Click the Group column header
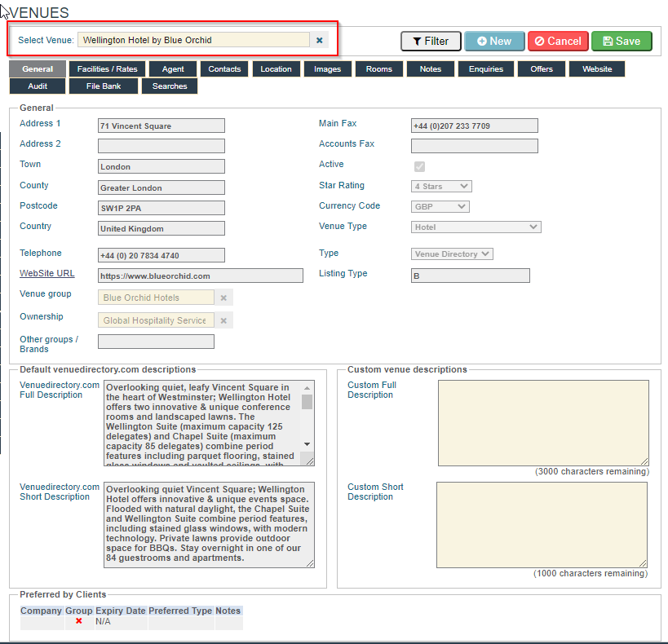668x644 pixels. (79, 611)
